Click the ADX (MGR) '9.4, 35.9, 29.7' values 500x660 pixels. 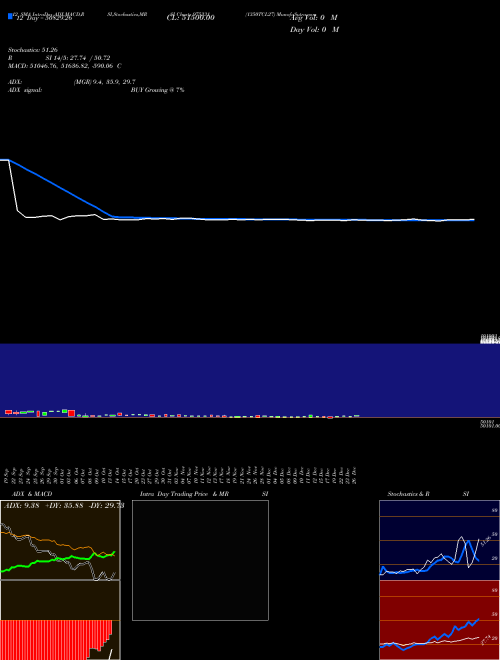pyautogui.click(x=104, y=82)
